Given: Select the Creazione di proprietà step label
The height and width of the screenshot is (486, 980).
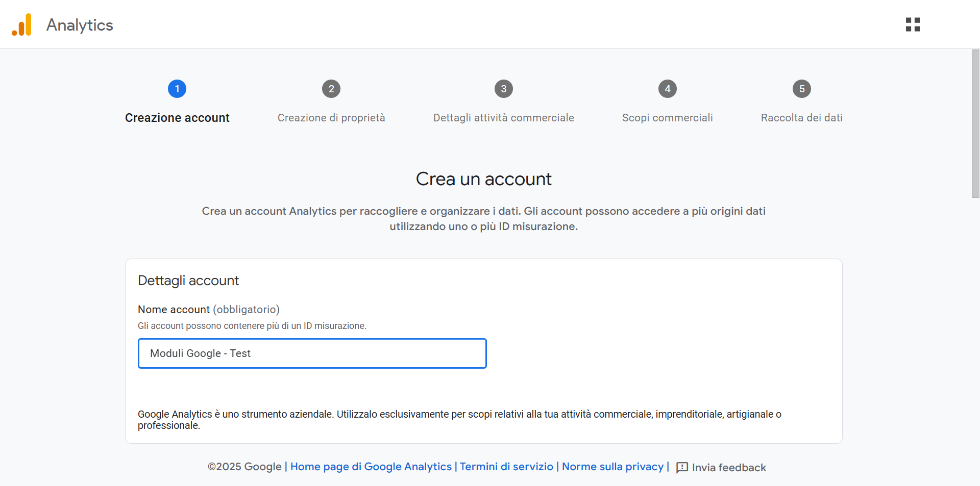Looking at the screenshot, I should click(331, 118).
